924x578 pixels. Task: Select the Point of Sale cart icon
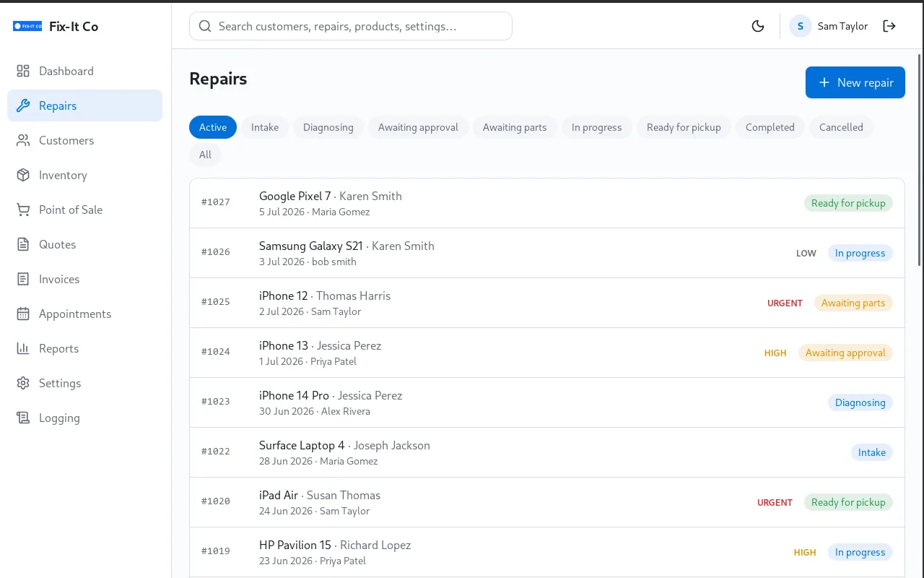coord(23,210)
